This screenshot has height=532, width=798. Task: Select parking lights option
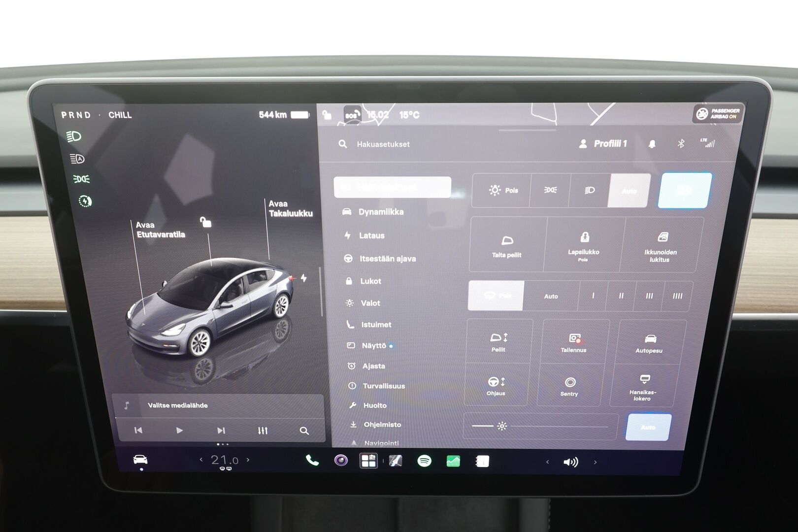[550, 190]
